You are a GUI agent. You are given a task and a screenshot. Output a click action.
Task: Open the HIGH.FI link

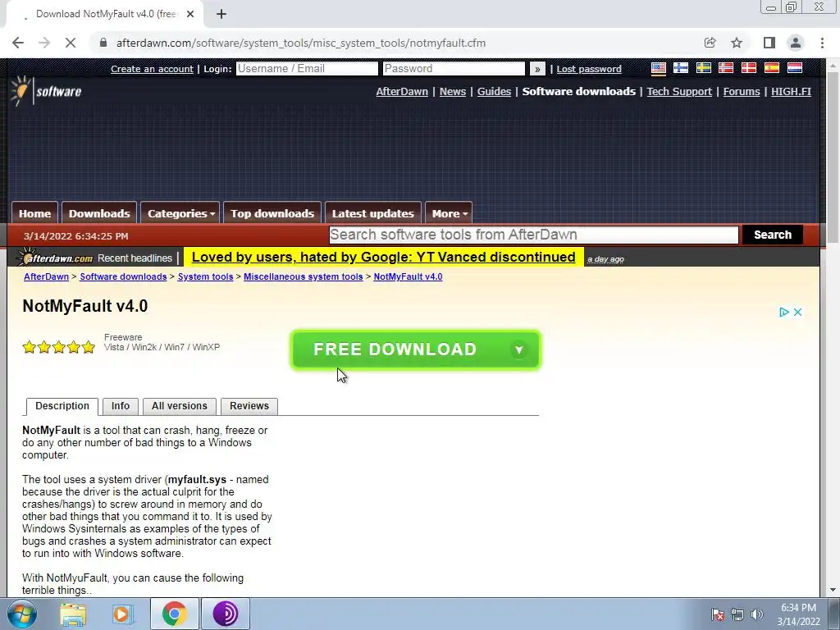pos(792,92)
